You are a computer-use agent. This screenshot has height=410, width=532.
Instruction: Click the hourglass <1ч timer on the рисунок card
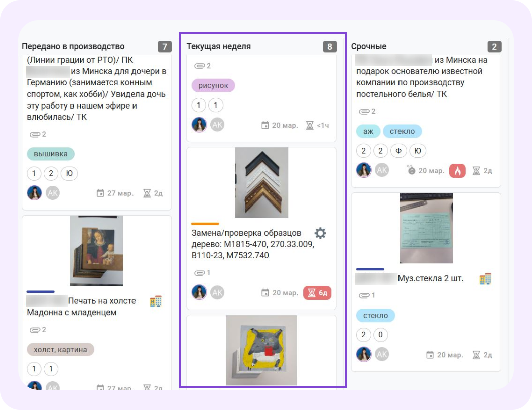coord(317,125)
